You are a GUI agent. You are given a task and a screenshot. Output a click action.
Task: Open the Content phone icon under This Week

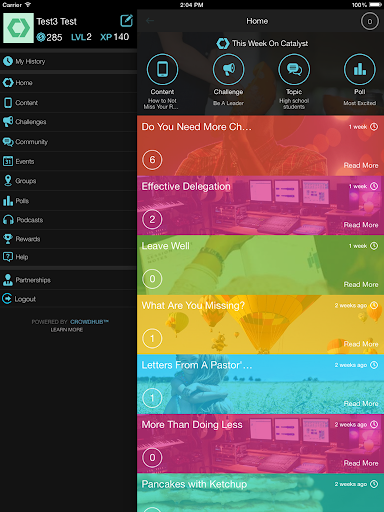[x=162, y=69]
